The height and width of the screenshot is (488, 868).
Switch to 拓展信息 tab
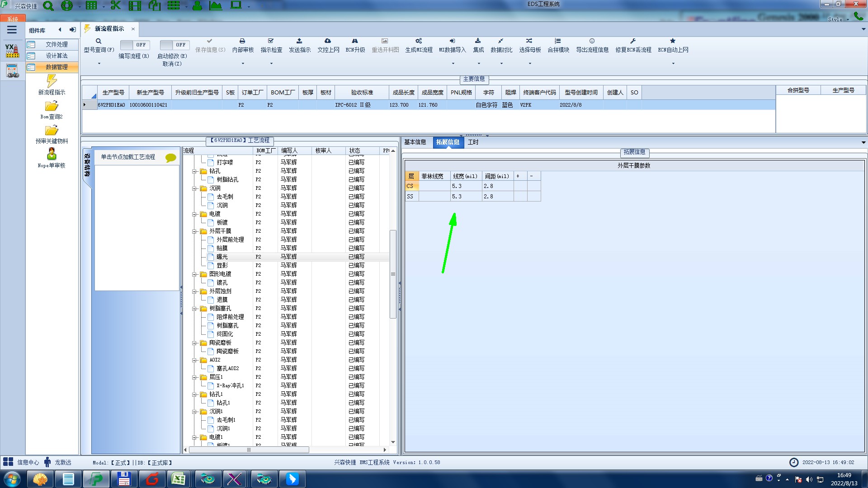[448, 142]
